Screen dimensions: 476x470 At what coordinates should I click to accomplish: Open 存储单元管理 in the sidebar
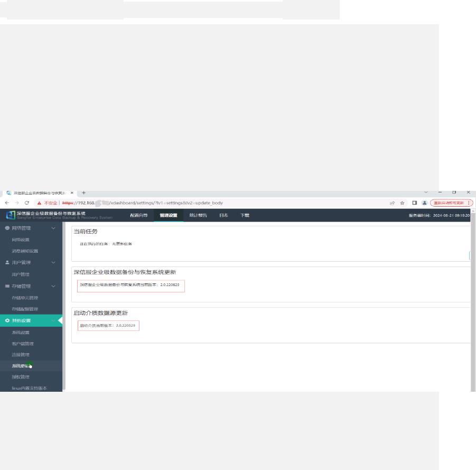coord(25,298)
